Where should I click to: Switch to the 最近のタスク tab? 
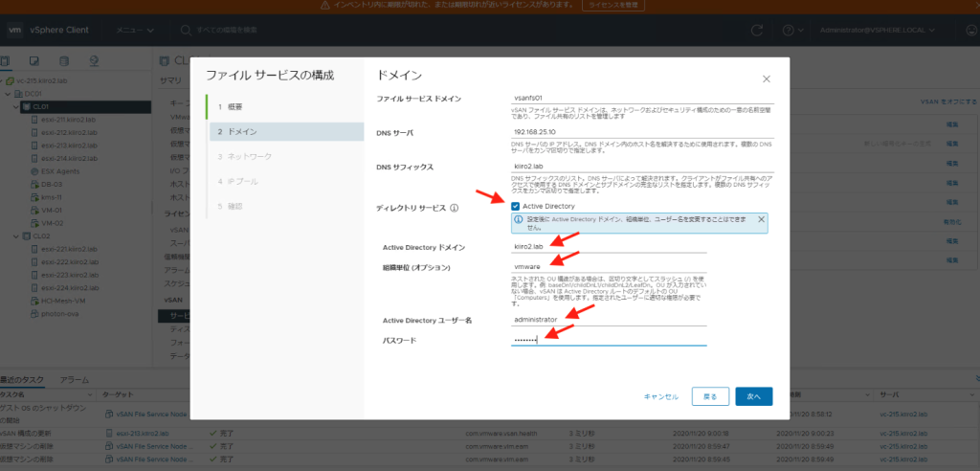tap(22, 380)
